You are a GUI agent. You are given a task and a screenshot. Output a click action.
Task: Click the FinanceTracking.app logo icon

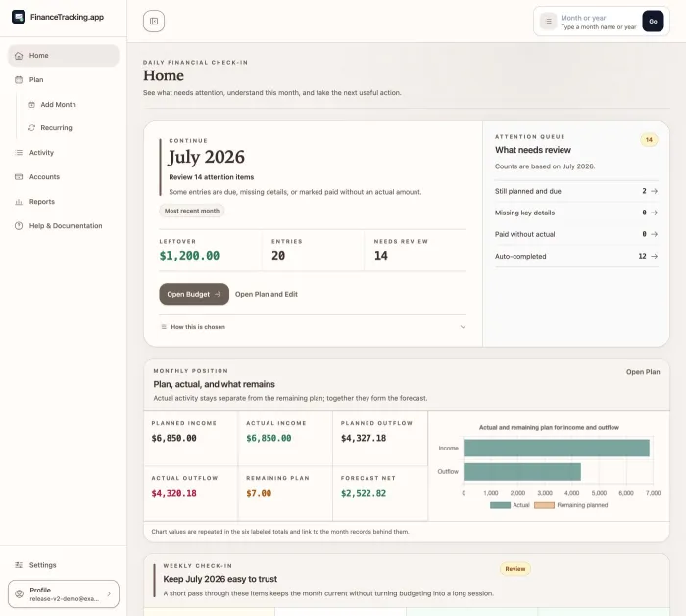pos(19,17)
